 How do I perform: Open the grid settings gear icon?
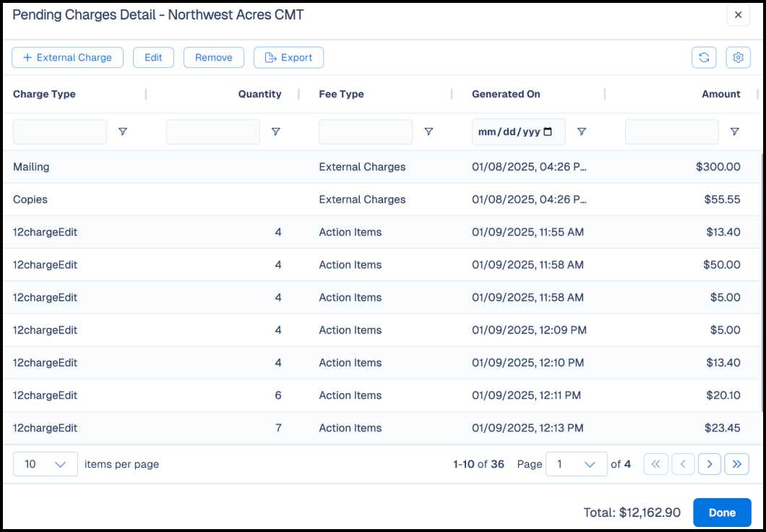pos(738,58)
